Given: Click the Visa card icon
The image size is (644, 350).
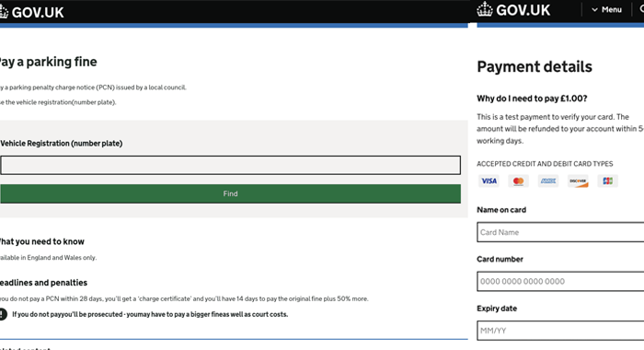Looking at the screenshot, I should point(489,181).
